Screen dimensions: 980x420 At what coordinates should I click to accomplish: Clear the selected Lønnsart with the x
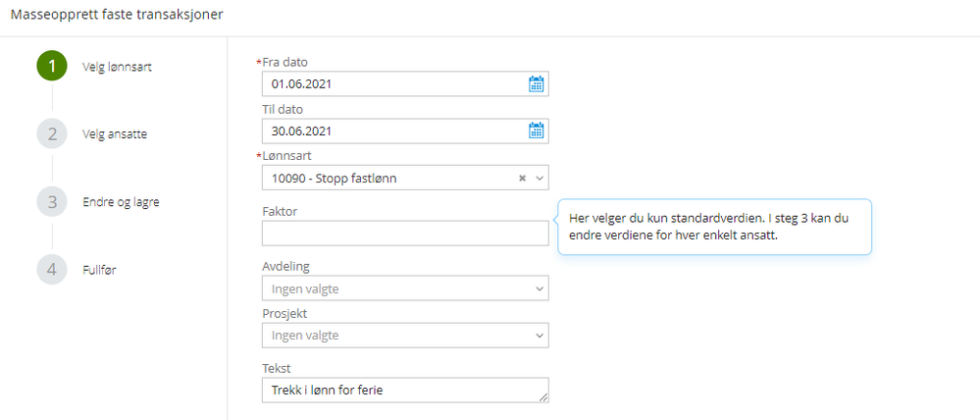pos(522,178)
